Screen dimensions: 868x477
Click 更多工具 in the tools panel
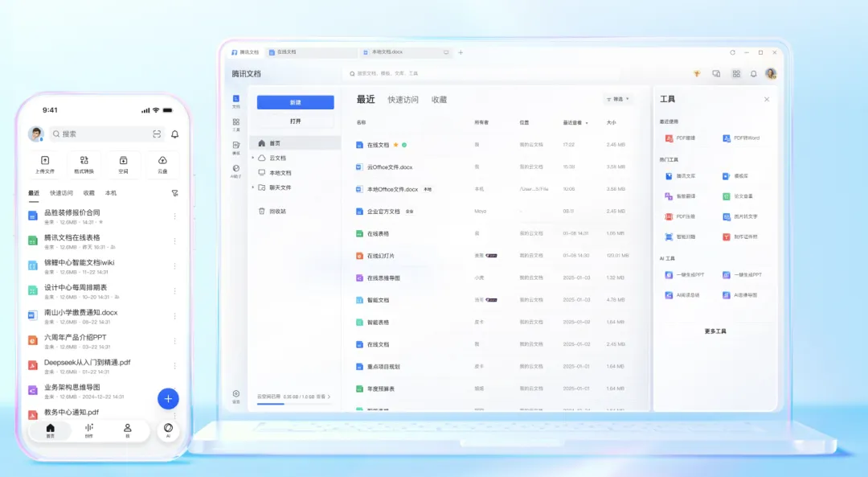[x=715, y=331]
